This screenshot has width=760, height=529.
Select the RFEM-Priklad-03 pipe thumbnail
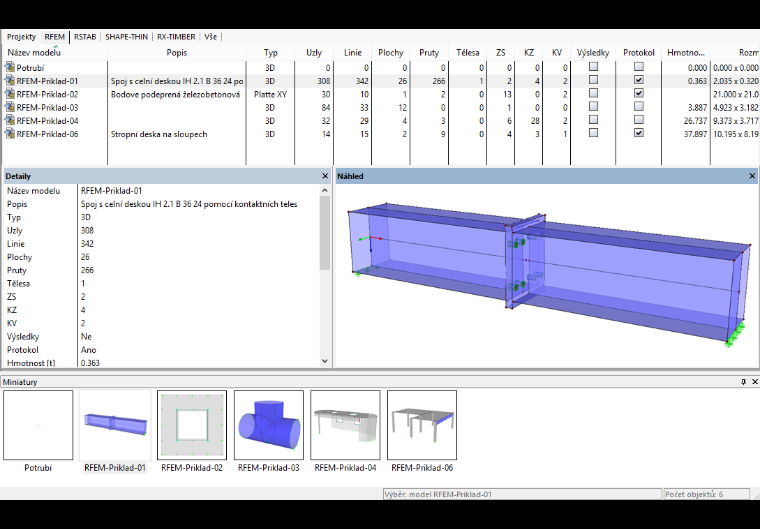pos(269,425)
